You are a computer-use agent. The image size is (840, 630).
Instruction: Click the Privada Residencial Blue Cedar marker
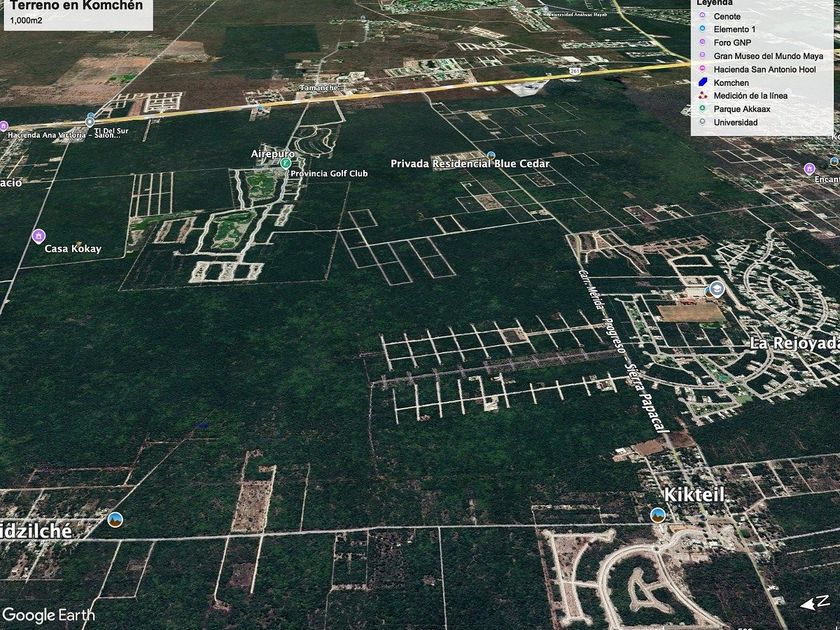point(491,155)
